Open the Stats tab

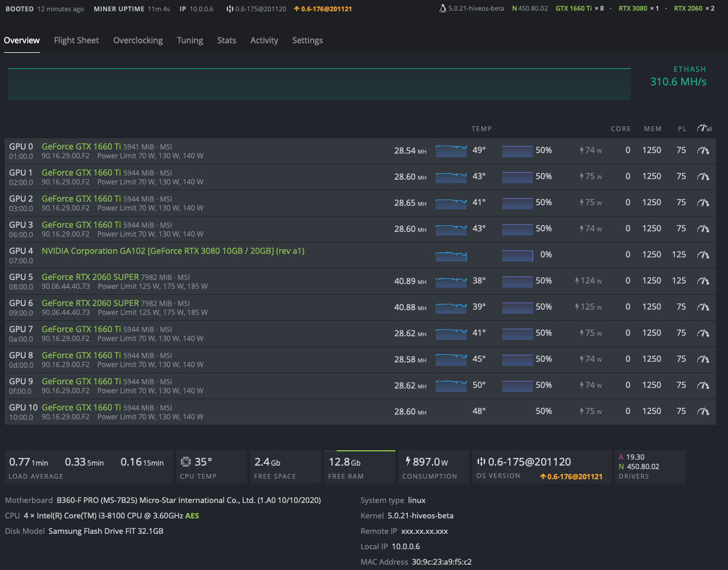point(226,40)
